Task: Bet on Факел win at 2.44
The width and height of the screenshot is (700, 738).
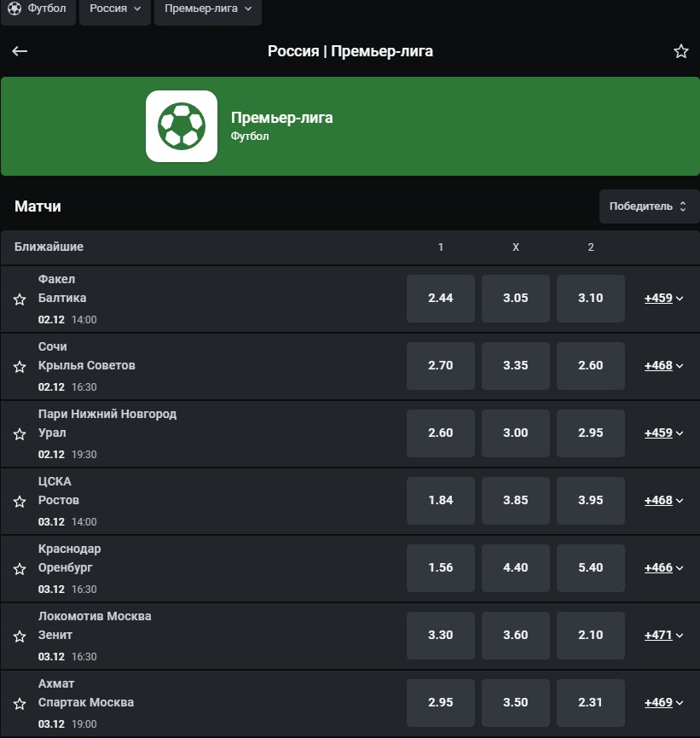Action: pos(440,299)
